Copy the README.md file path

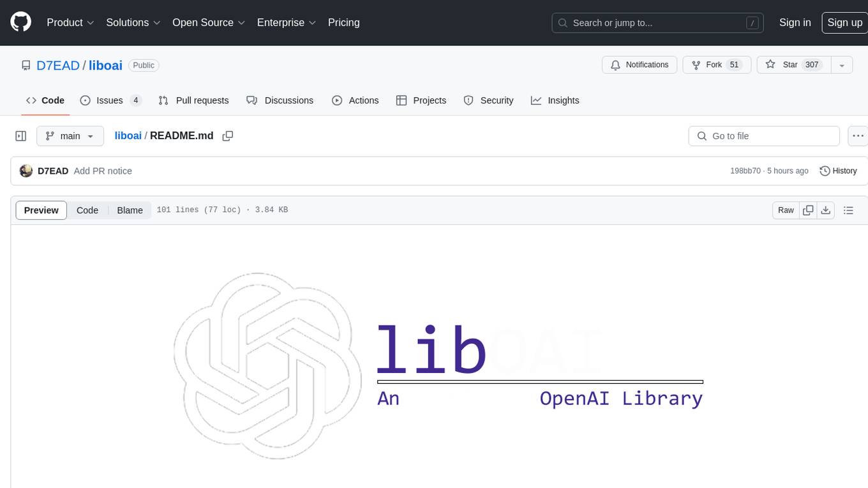tap(227, 136)
